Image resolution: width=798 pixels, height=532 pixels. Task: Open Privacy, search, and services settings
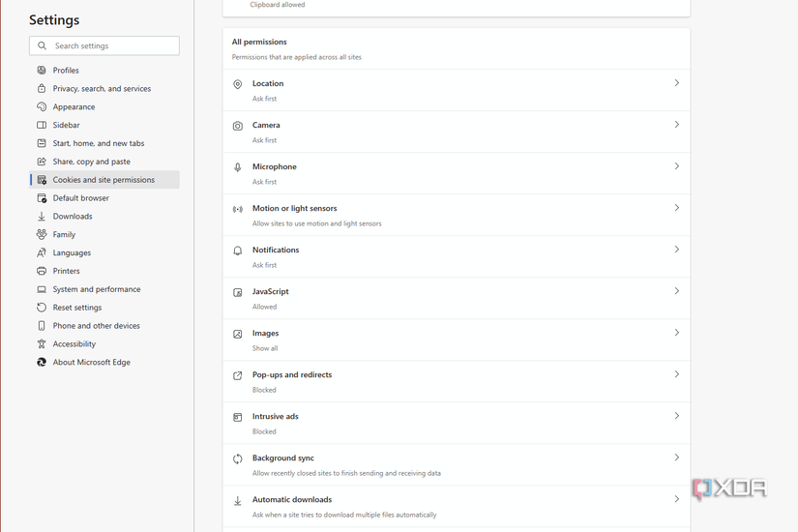pyautogui.click(x=102, y=89)
